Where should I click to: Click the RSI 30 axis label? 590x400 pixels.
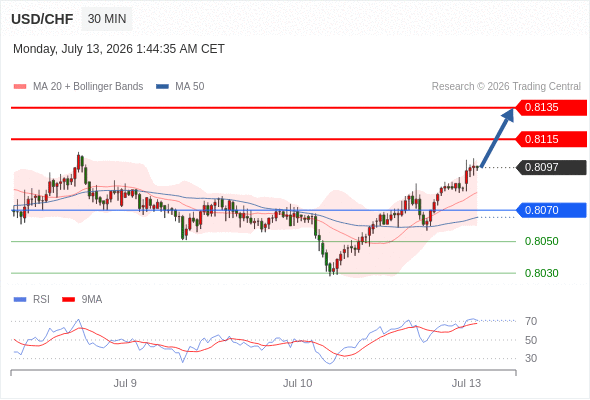531,358
